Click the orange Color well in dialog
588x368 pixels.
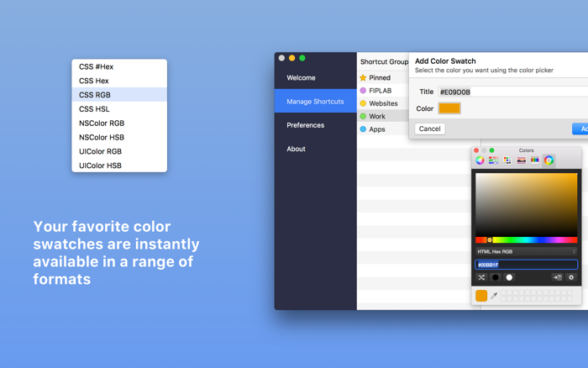449,108
